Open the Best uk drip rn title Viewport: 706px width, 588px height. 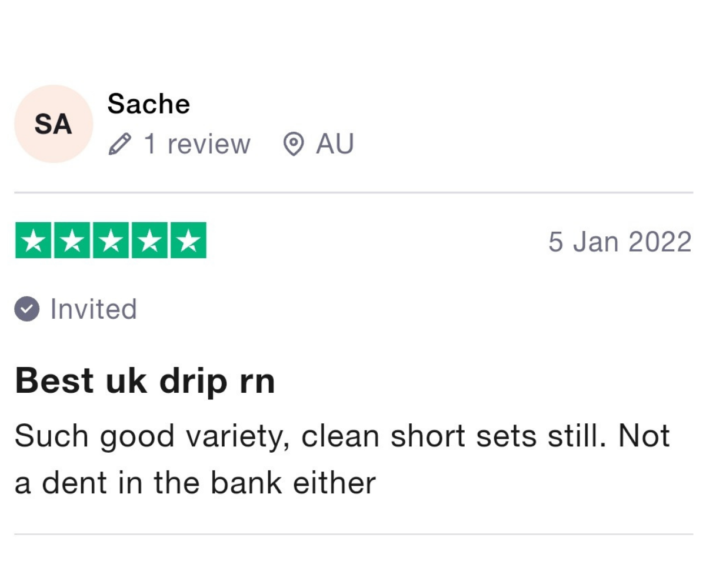tap(145, 382)
